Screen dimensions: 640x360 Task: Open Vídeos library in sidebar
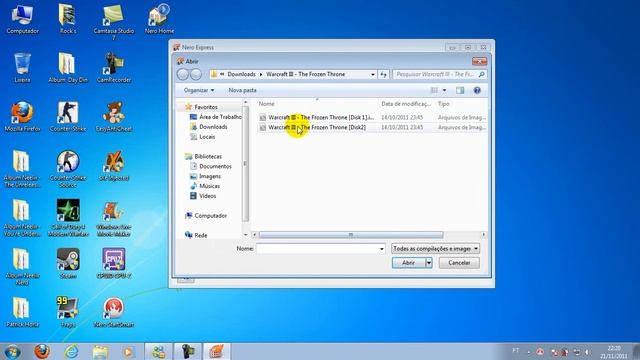pos(203,196)
